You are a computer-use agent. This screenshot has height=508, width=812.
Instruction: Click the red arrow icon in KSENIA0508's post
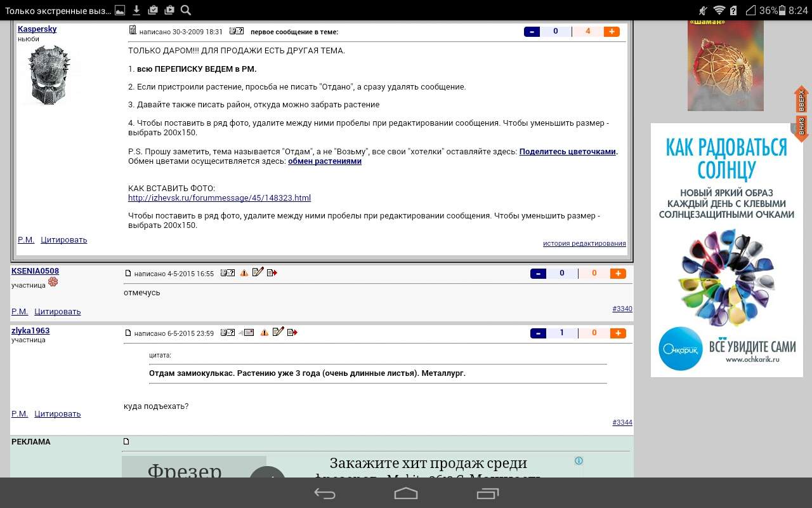(x=272, y=273)
